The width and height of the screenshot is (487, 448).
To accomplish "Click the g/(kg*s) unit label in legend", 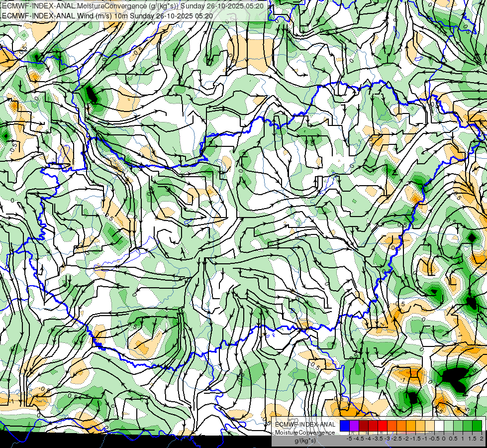I will point(305,441).
